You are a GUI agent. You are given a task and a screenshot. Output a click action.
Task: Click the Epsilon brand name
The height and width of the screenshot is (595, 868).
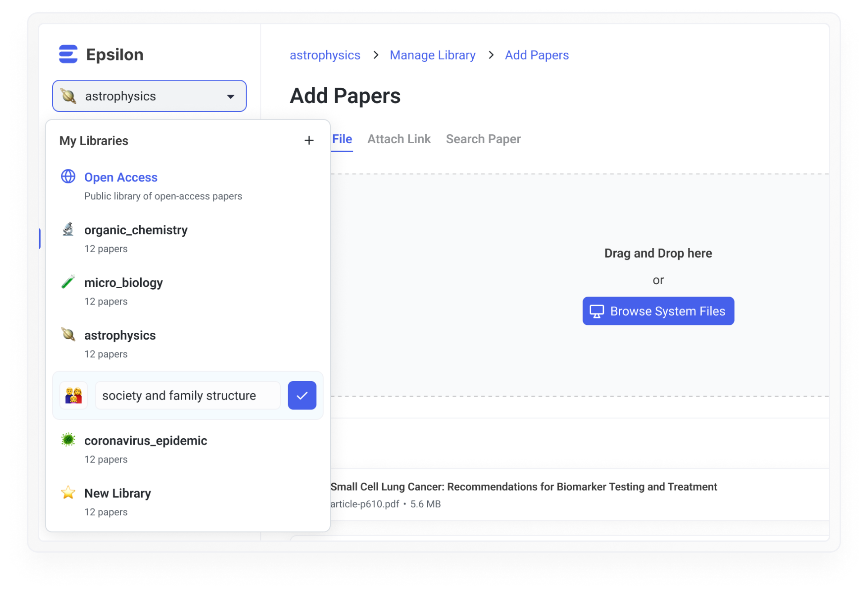click(x=114, y=55)
